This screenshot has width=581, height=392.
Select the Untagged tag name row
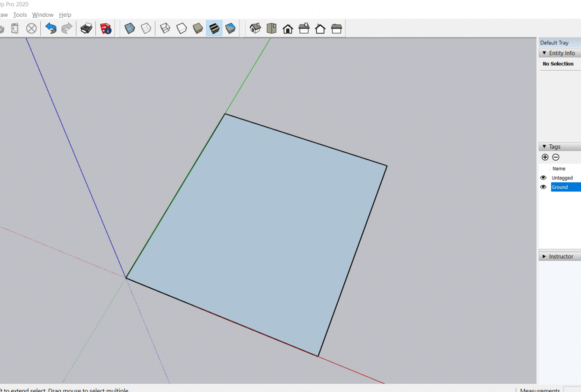(x=562, y=178)
